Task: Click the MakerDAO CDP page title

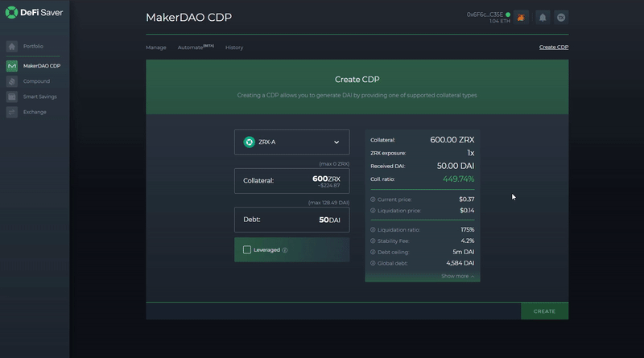Action: [189, 17]
